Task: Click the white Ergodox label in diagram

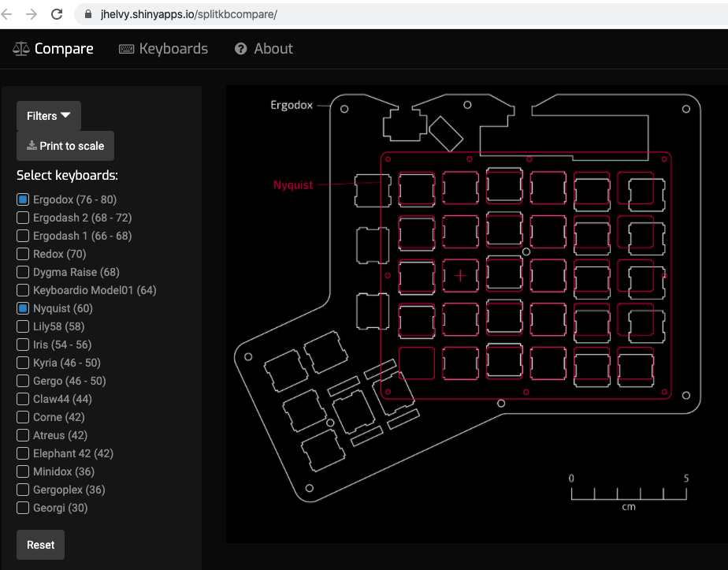Action: (292, 105)
